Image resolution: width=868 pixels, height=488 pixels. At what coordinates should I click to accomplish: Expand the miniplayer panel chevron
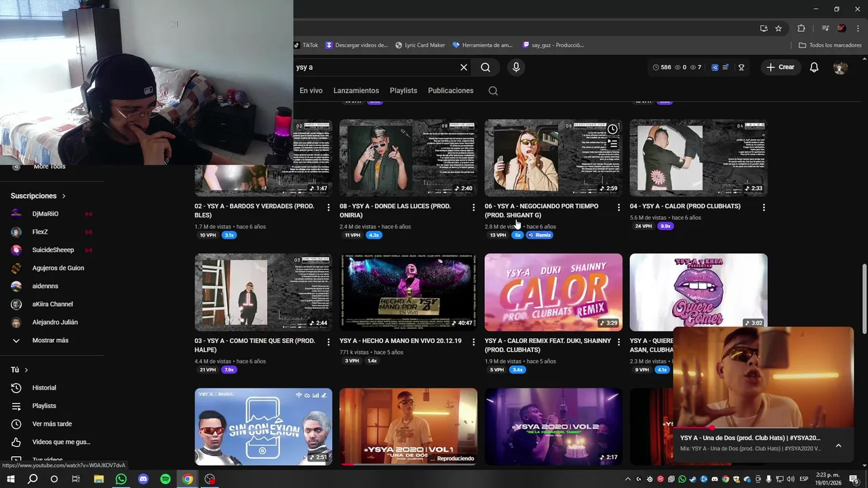838,445
